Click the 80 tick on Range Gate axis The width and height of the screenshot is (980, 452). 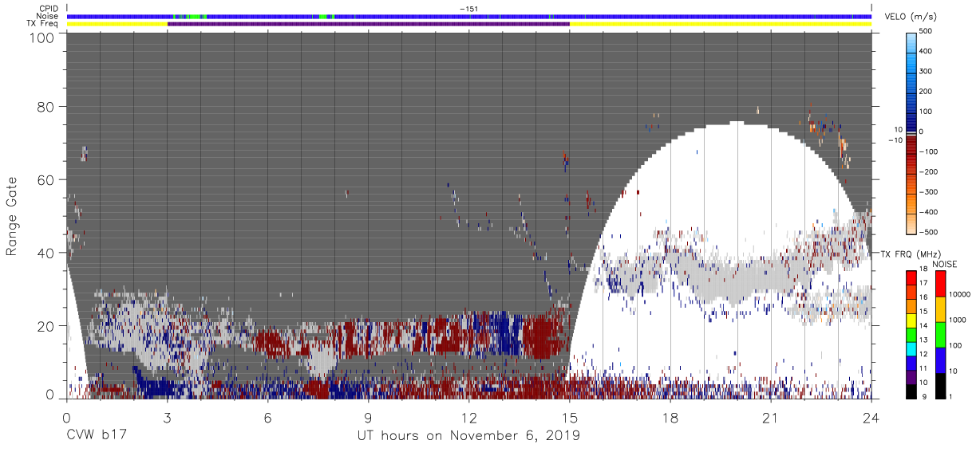46,107
